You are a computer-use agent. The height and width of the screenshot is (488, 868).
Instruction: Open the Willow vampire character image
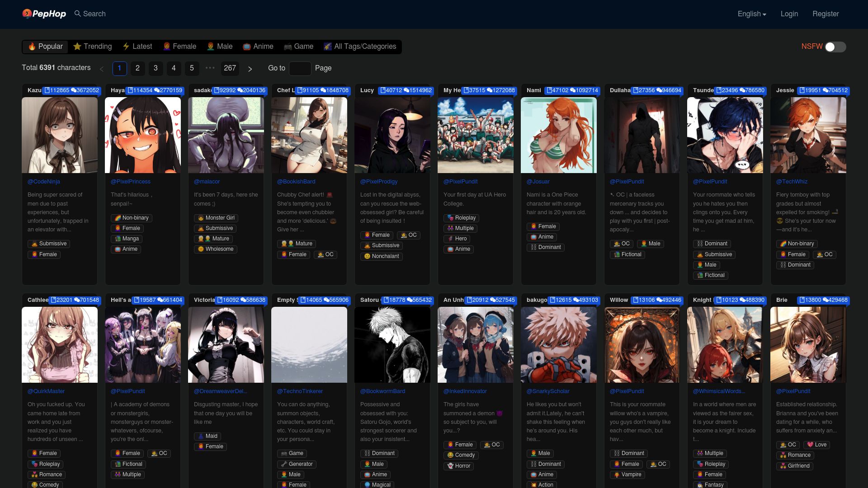[642, 345]
